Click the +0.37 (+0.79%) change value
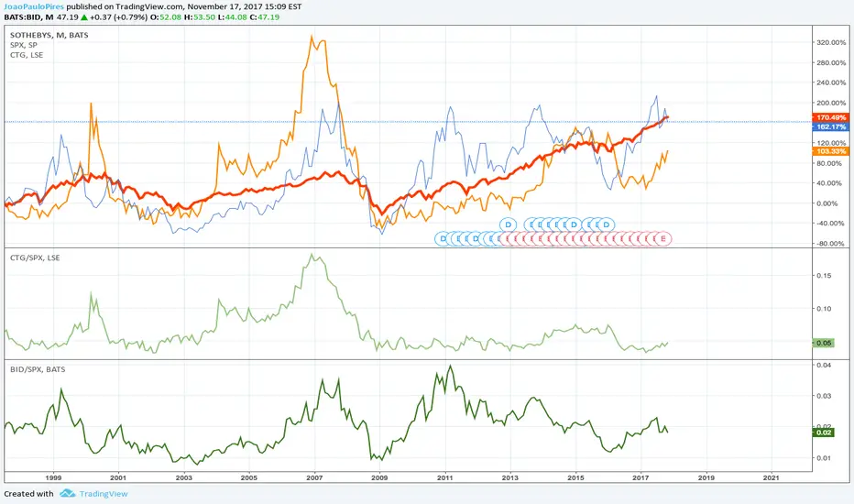Image resolution: width=854 pixels, height=504 pixels. 119,16
